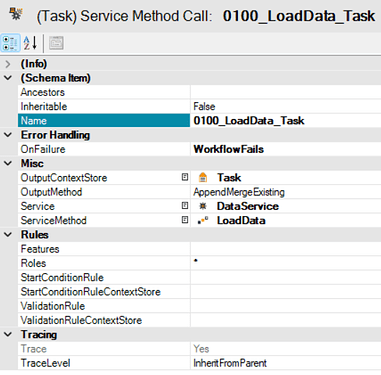Click the Task value of OutputContextStore
The height and width of the screenshot is (375, 381).
(x=229, y=177)
